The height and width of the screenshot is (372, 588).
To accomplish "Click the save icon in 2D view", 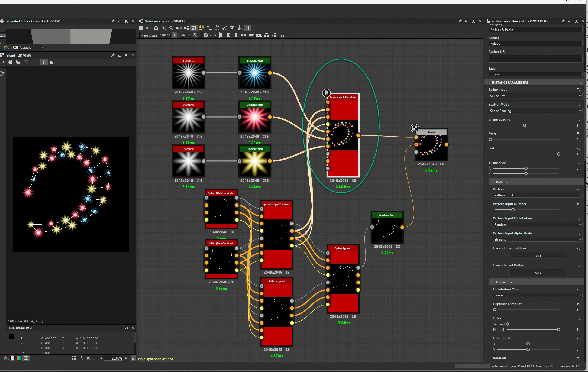I will 10,62.
